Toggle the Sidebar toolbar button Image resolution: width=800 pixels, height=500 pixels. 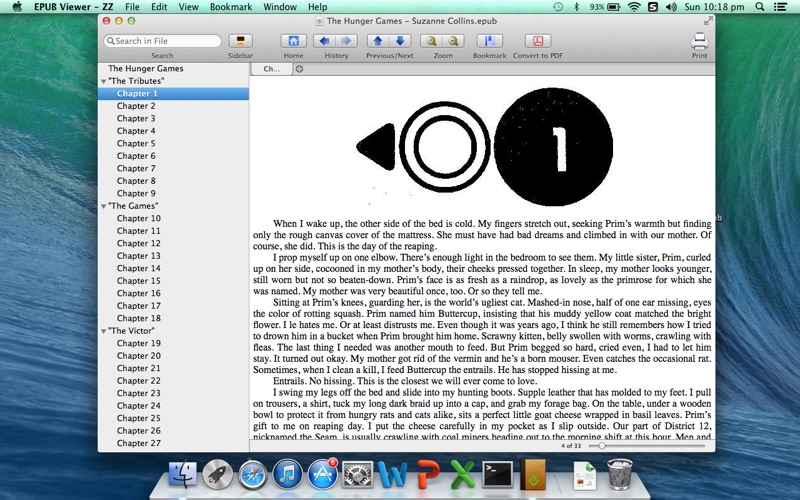(240, 41)
